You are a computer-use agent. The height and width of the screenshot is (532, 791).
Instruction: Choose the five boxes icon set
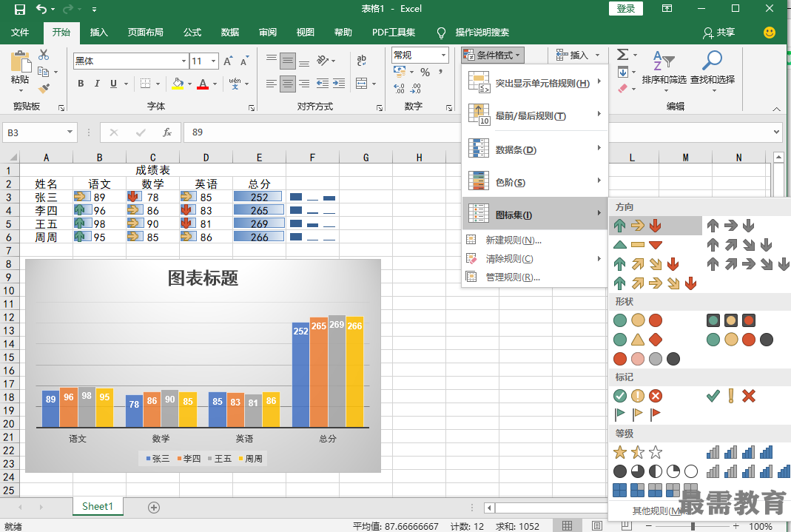[x=656, y=490]
